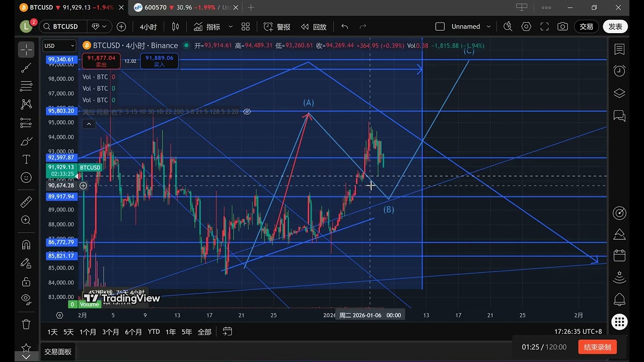Open the emoji icons tool
The width and height of the screenshot is (644, 362).
26,177
